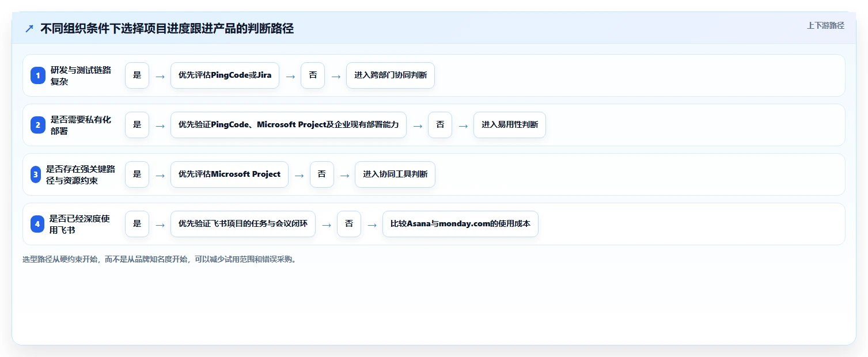Click the arrow icon beside the title
The image size is (868, 357).
click(x=29, y=28)
